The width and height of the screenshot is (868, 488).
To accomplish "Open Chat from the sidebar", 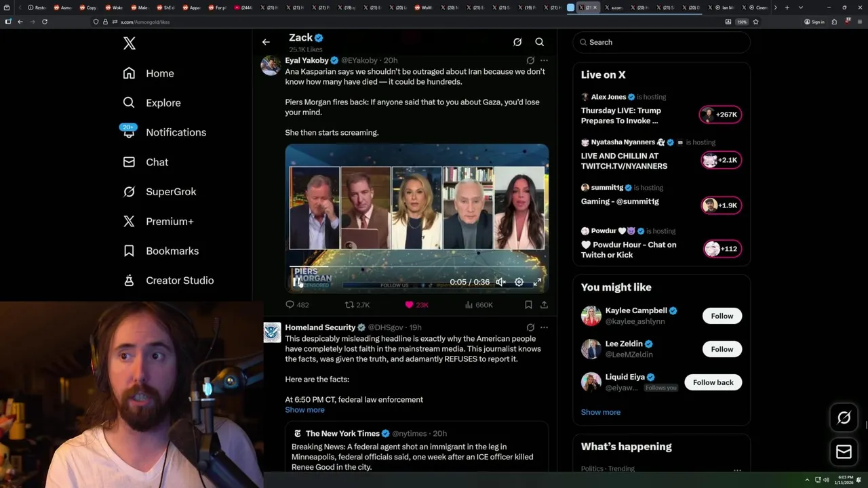I will click(146, 162).
